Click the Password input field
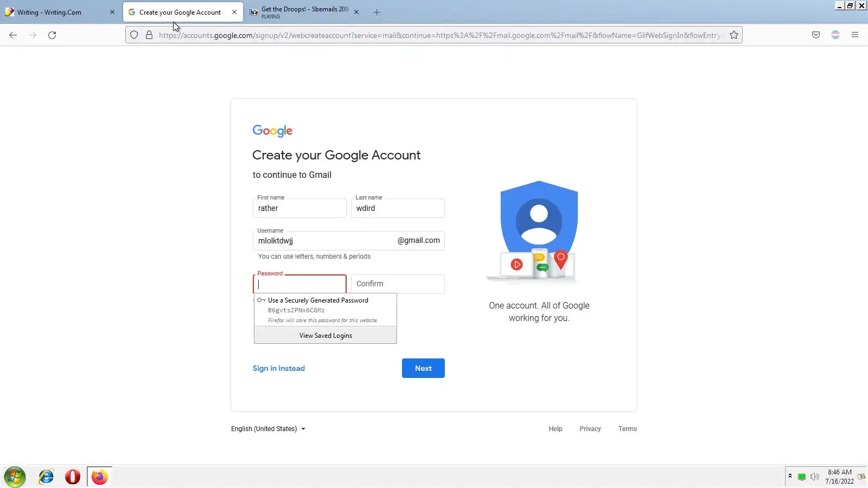This screenshot has width=868, height=488. click(x=299, y=284)
